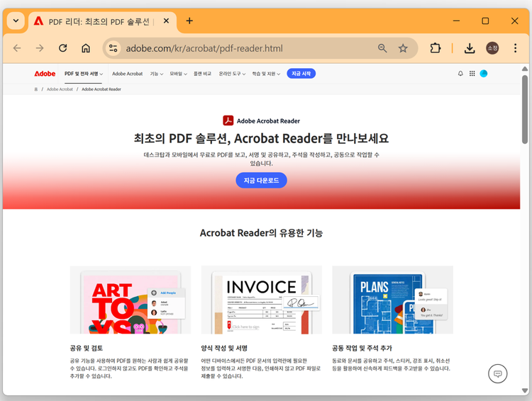The image size is (532, 401).
Task: Expand the 기능 dropdown menu
Action: [157, 74]
